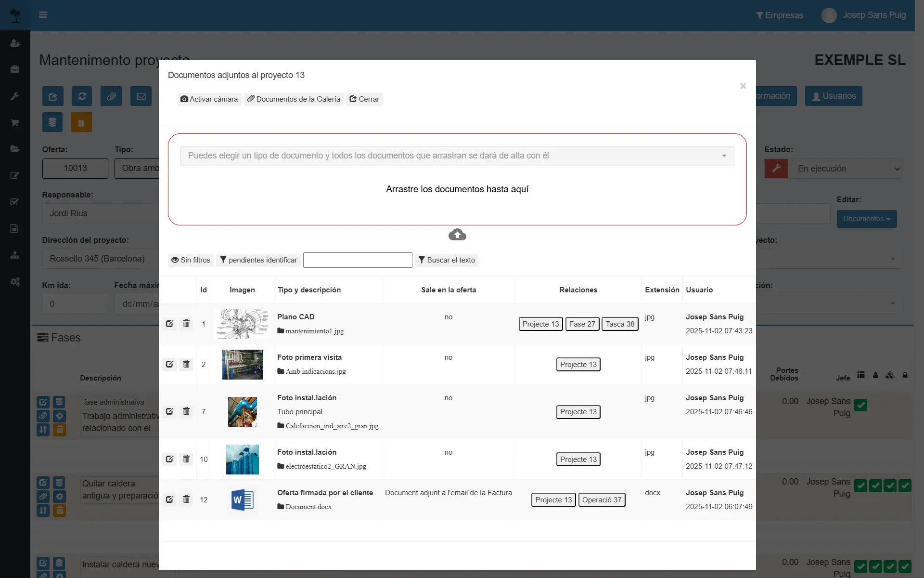Image resolution: width=924 pixels, height=578 pixels.
Task: Click the cloud upload icon
Action: (457, 235)
